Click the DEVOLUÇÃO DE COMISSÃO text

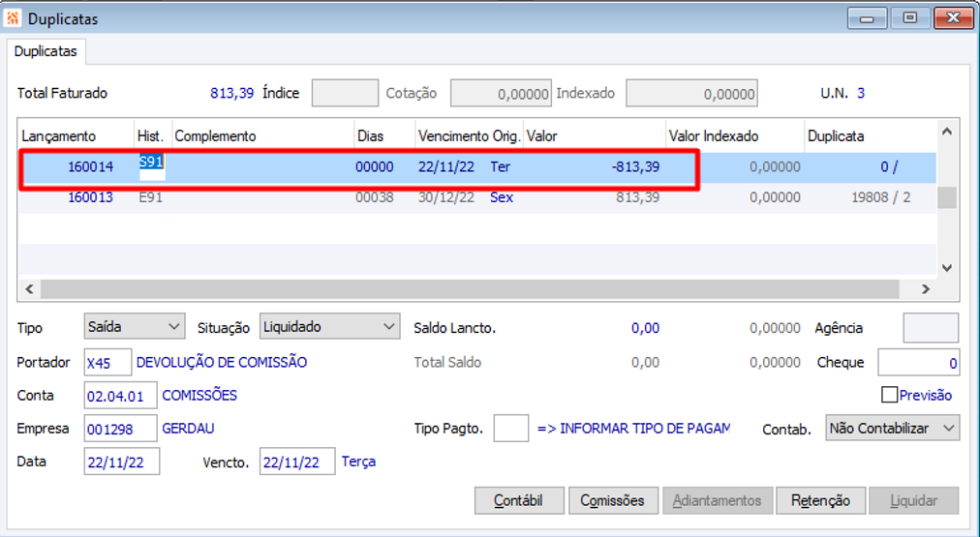(222, 362)
